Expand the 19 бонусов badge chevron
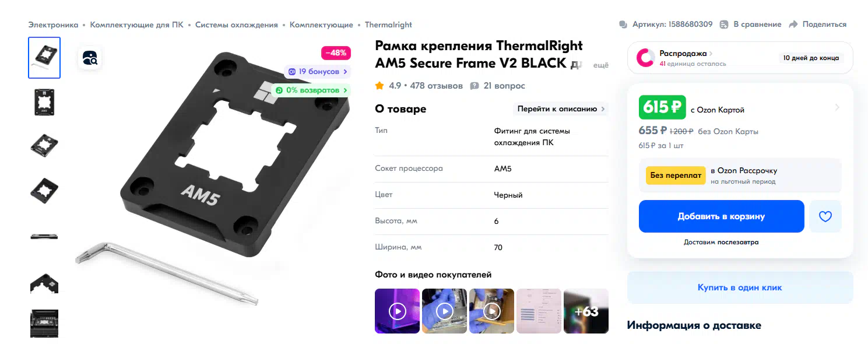 point(346,72)
